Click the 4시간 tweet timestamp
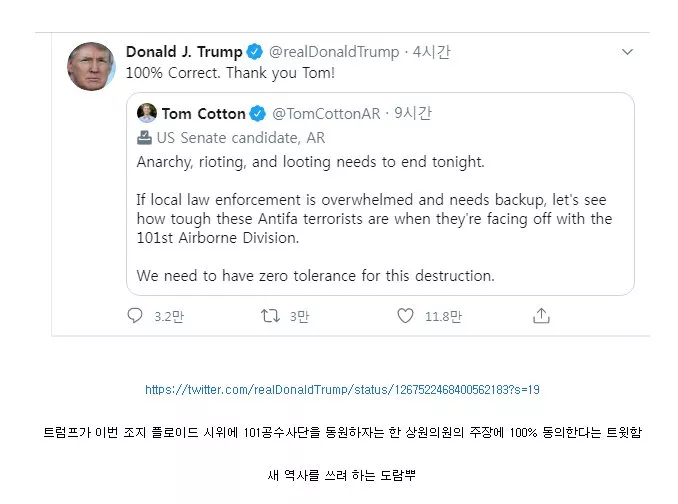Viewport: 678px width, 504px height. click(x=432, y=52)
